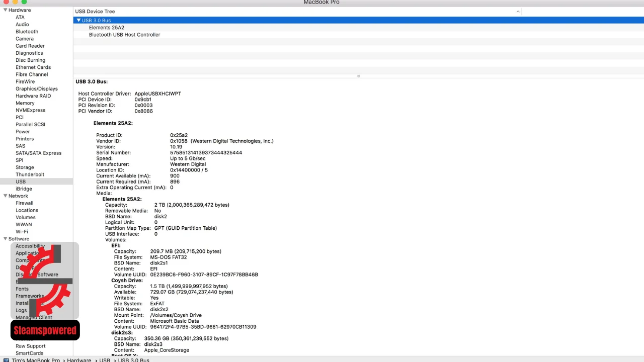Image resolution: width=644 pixels, height=362 pixels.
Task: Collapse the USB 3.0 Bus tree node
Action: [x=78, y=20]
